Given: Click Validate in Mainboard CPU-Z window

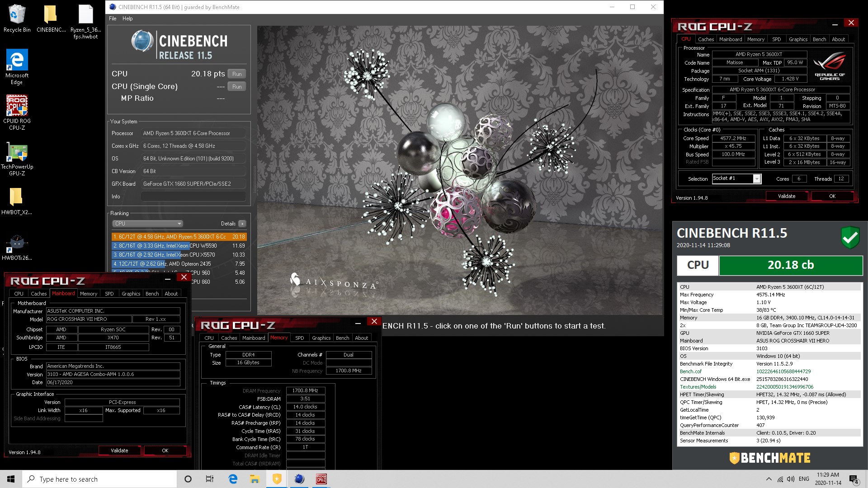Looking at the screenshot, I should [119, 450].
